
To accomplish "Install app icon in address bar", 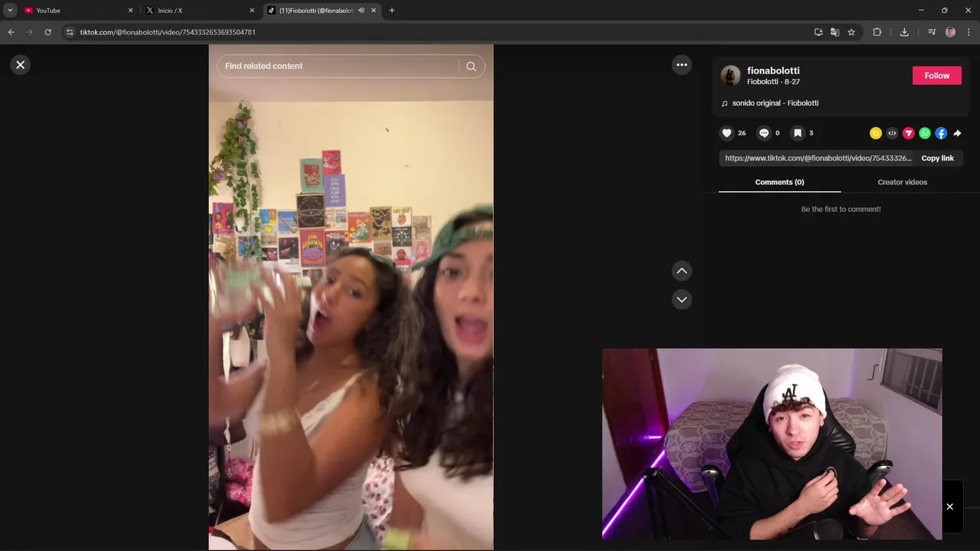I will [x=818, y=32].
